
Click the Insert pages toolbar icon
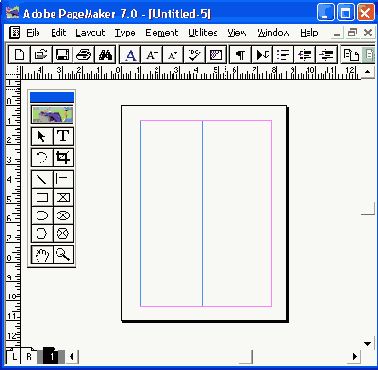tap(351, 54)
